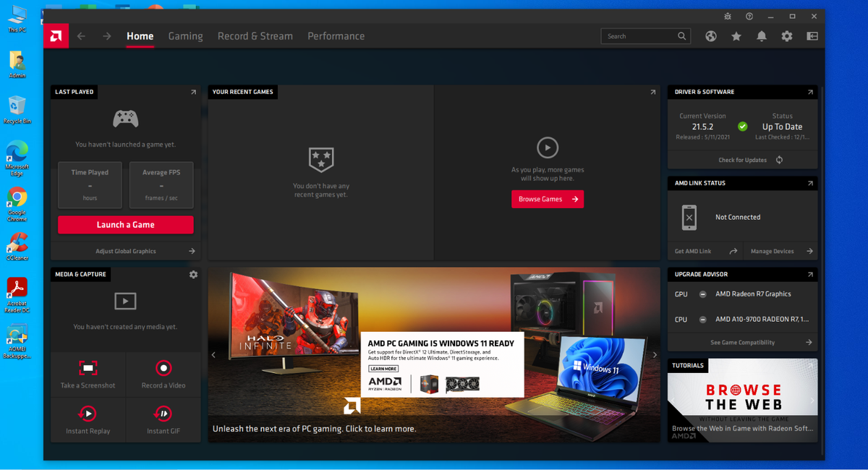The height and width of the screenshot is (470, 868).
Task: Create an Instant GIF
Action: [163, 414]
